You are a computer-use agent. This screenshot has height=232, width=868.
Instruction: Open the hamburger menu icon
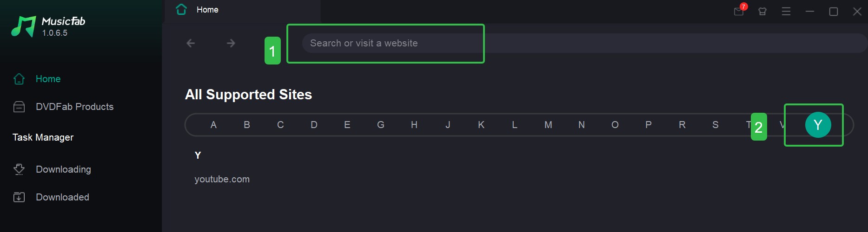[x=786, y=12]
